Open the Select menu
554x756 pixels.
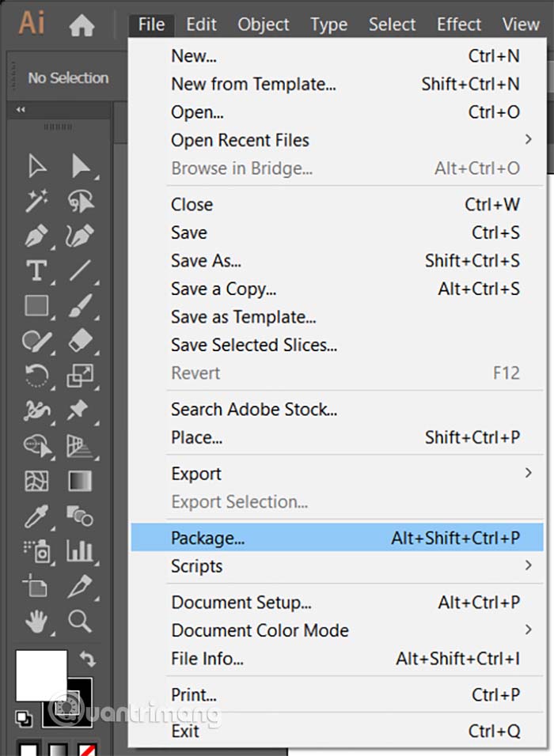point(392,24)
